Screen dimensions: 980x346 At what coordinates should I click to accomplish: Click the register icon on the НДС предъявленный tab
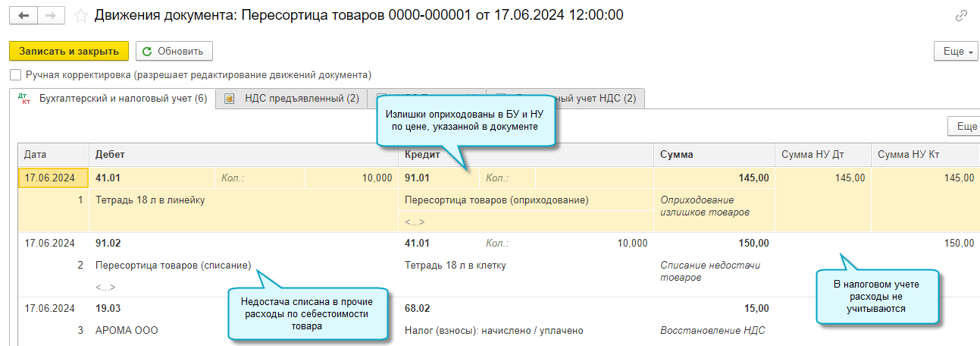(230, 99)
